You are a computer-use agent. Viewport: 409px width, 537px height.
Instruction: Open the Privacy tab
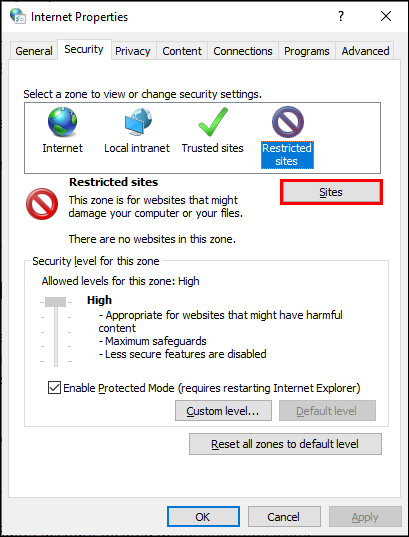(x=133, y=51)
